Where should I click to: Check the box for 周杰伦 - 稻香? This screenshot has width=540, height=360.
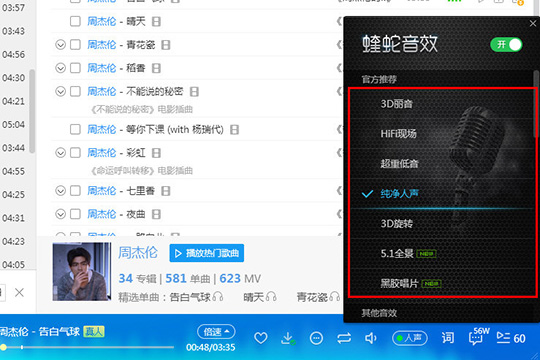click(75, 68)
